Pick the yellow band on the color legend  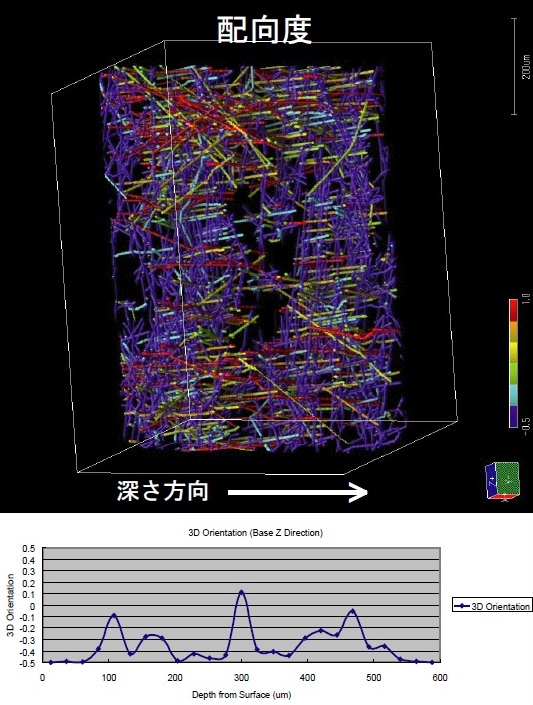coord(513,353)
